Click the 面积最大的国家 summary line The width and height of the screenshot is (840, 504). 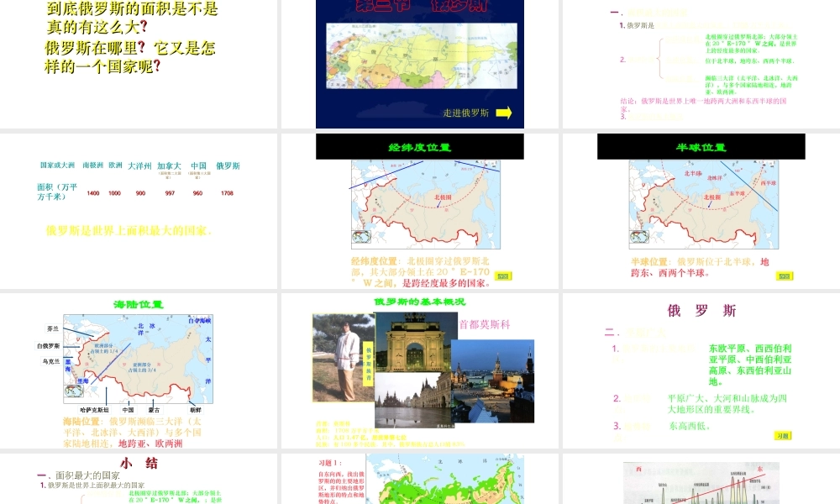tap(87, 475)
